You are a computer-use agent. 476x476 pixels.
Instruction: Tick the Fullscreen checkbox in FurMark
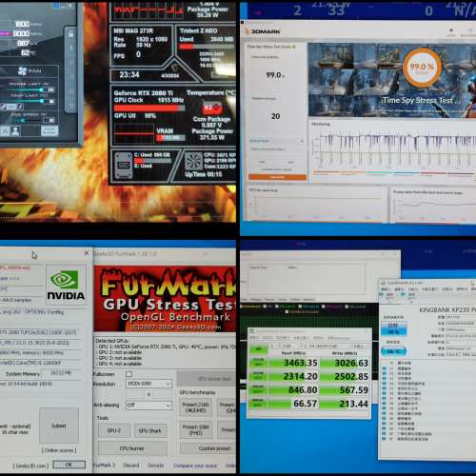[x=129, y=374]
